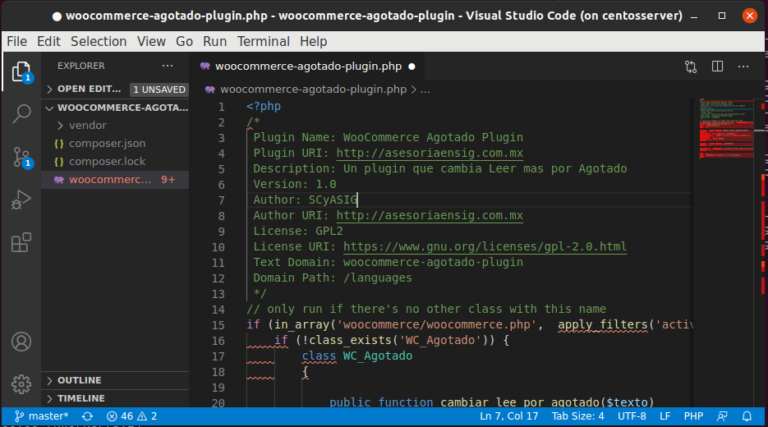
Task: Change Tab Size: 4 indentation setting
Action: point(578,416)
